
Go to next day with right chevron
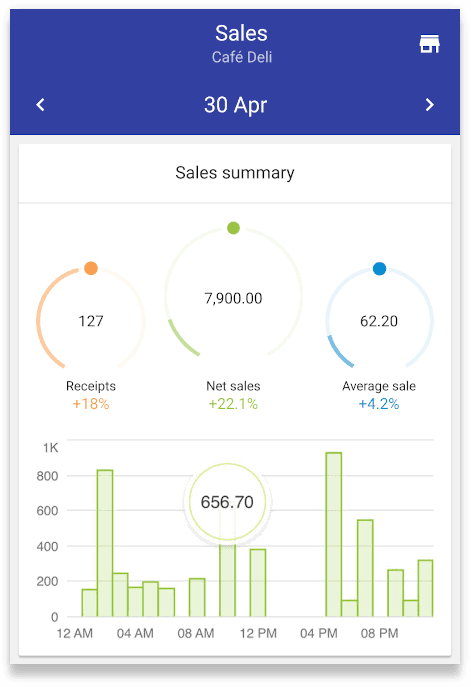pos(429,105)
